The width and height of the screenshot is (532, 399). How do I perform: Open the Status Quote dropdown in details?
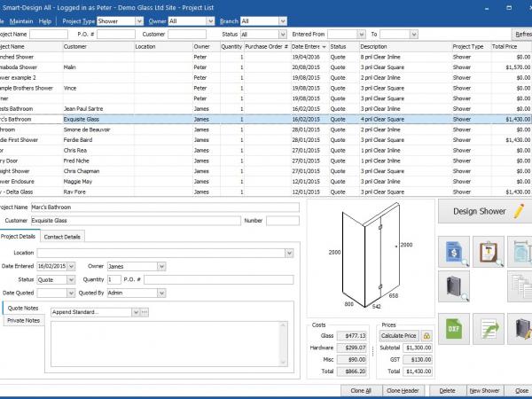pyautogui.click(x=71, y=279)
